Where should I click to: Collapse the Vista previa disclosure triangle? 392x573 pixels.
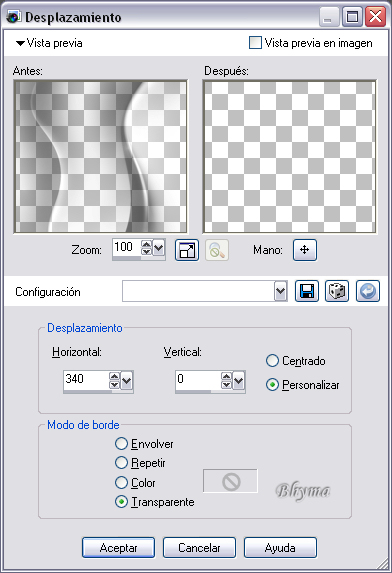[x=20, y=43]
